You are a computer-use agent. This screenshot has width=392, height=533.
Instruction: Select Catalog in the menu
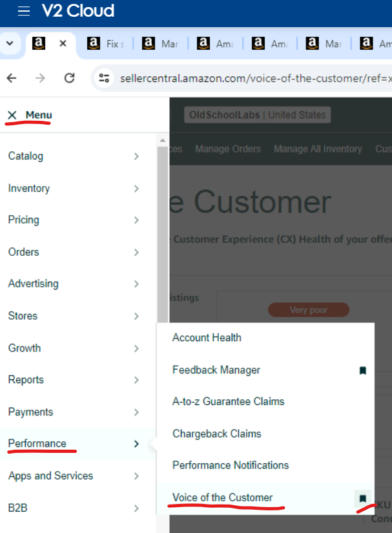(26, 156)
